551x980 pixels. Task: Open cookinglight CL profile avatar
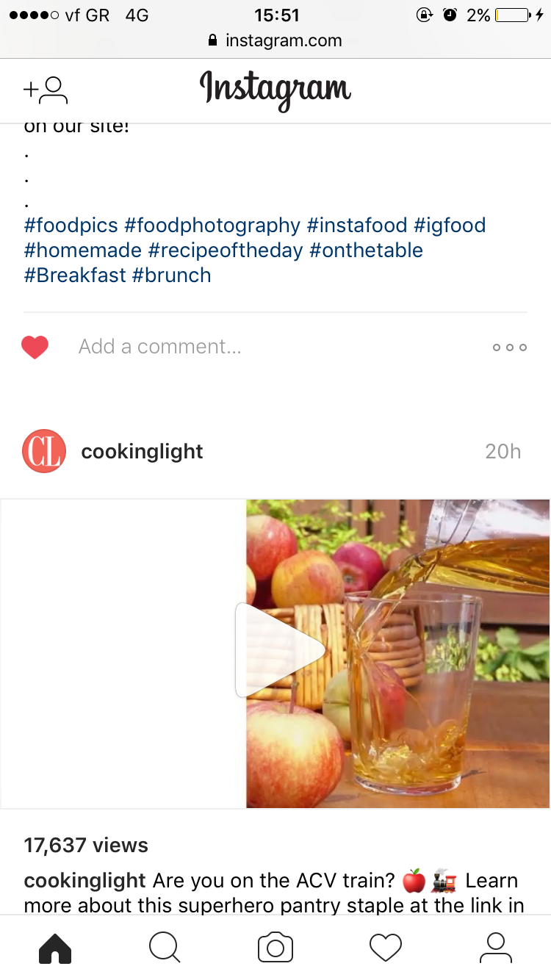pos(44,451)
